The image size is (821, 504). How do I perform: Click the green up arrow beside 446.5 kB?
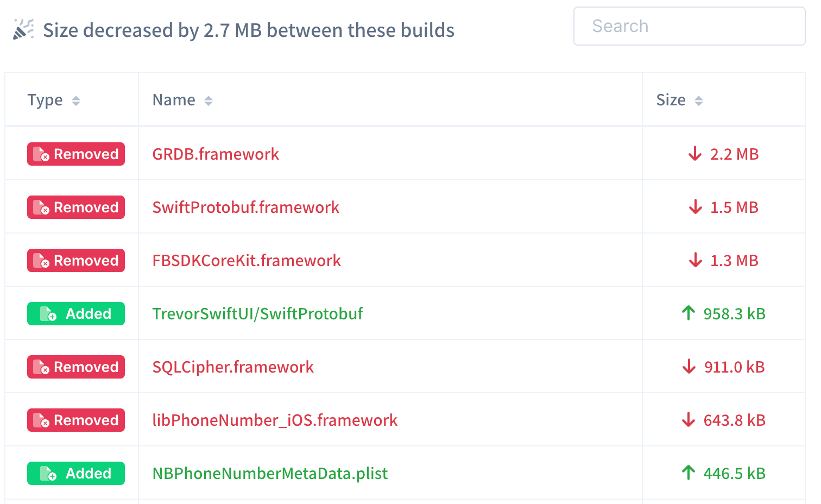point(689,473)
